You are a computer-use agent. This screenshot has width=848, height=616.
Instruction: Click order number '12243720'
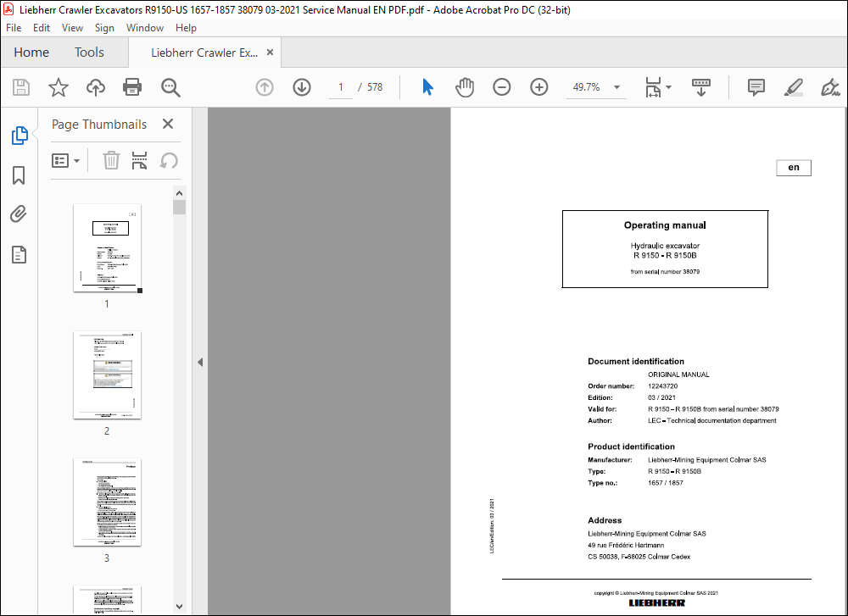662,386
